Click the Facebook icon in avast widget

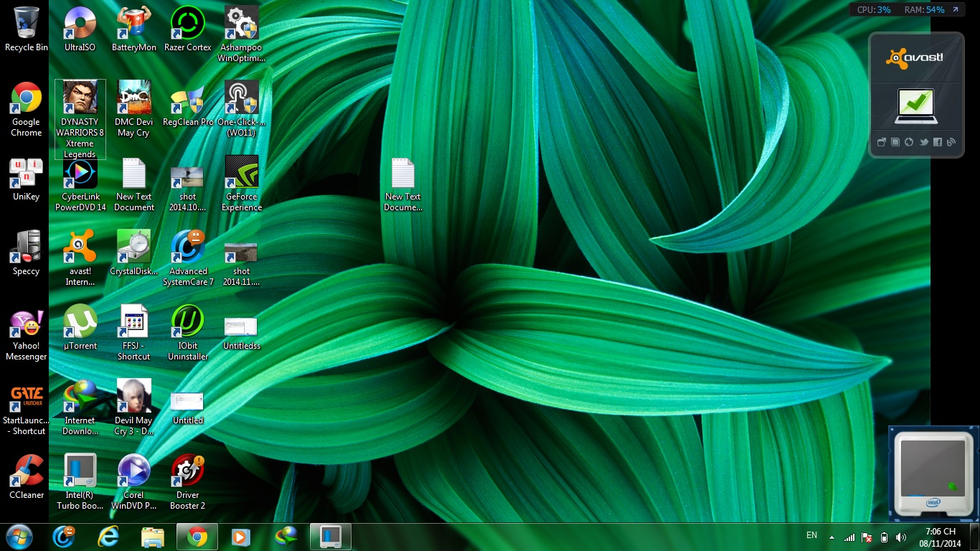(x=937, y=142)
